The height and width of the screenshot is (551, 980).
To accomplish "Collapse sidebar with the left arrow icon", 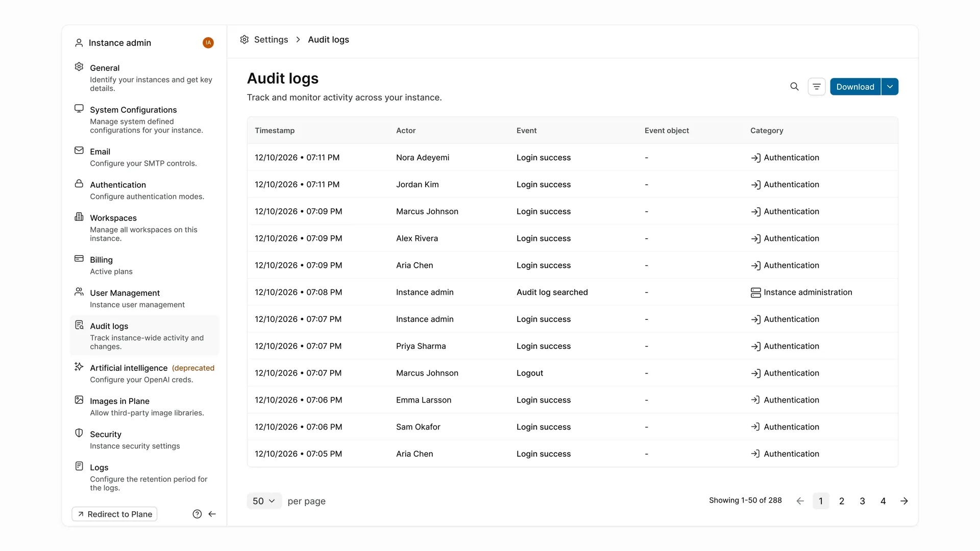I will [212, 514].
